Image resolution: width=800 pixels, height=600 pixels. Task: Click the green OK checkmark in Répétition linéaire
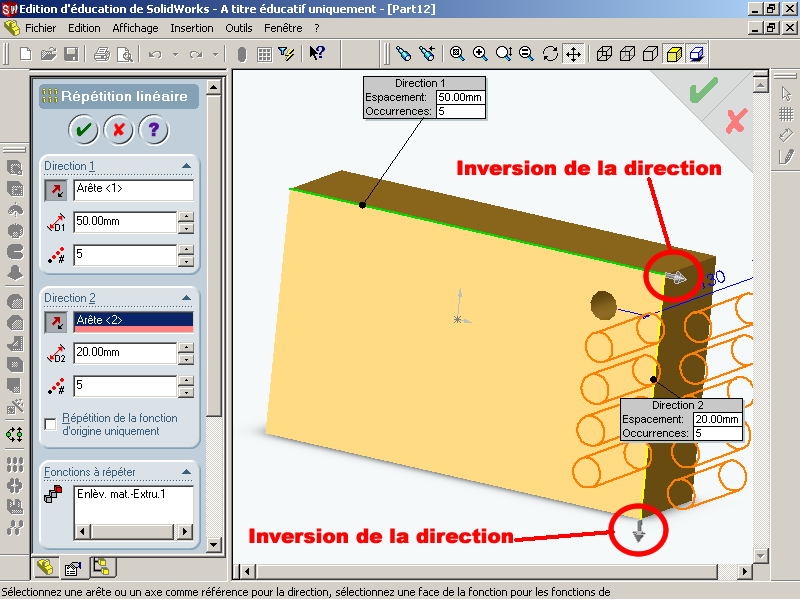[83, 129]
